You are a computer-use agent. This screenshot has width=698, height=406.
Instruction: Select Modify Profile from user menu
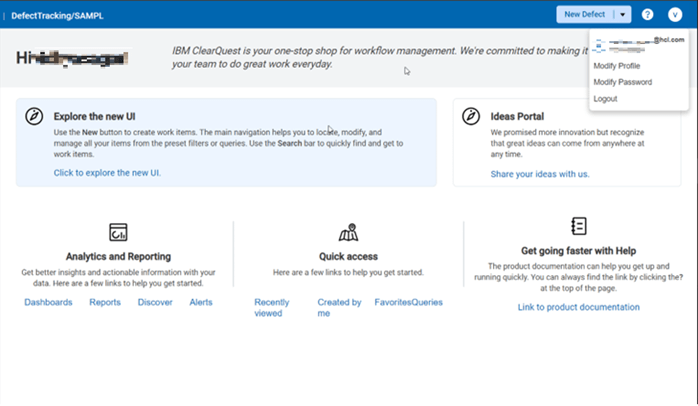pyautogui.click(x=617, y=66)
